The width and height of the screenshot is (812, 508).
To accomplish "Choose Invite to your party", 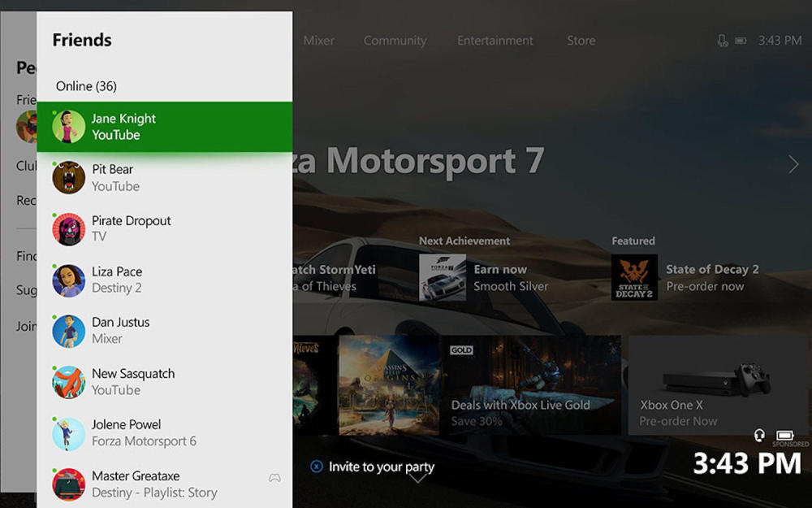I will click(x=382, y=467).
